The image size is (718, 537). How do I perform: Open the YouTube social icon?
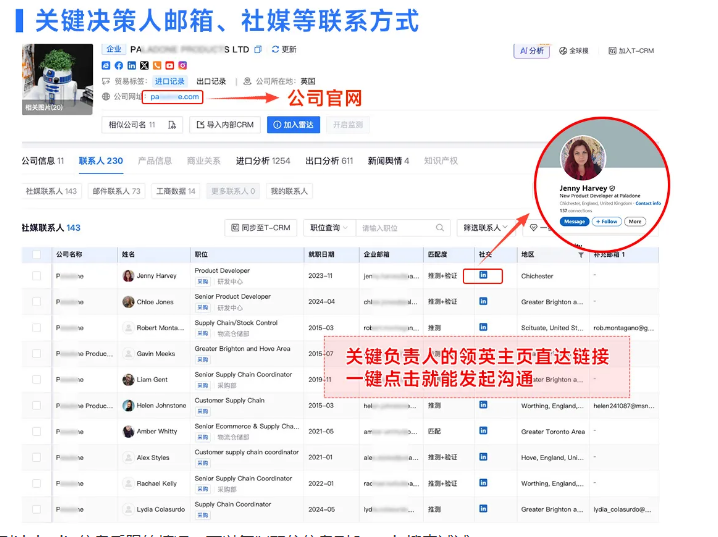(169, 65)
